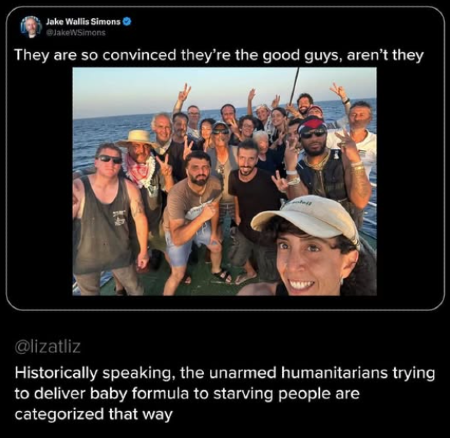Click the @lizatliz username

coord(47,347)
